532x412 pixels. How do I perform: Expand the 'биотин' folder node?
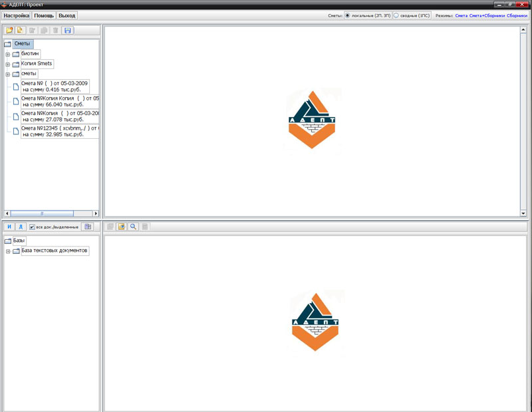[7, 54]
